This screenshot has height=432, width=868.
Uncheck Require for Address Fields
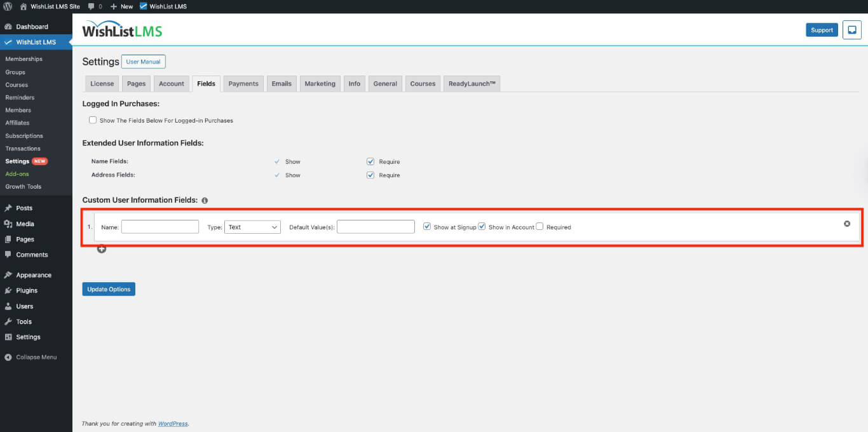370,175
